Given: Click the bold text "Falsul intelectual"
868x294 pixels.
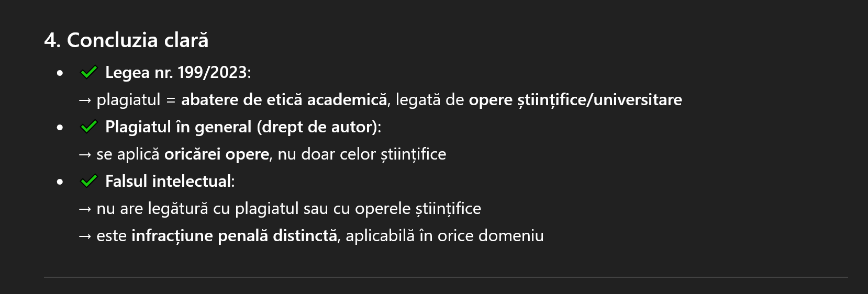Looking at the screenshot, I should pyautogui.click(x=168, y=181).
